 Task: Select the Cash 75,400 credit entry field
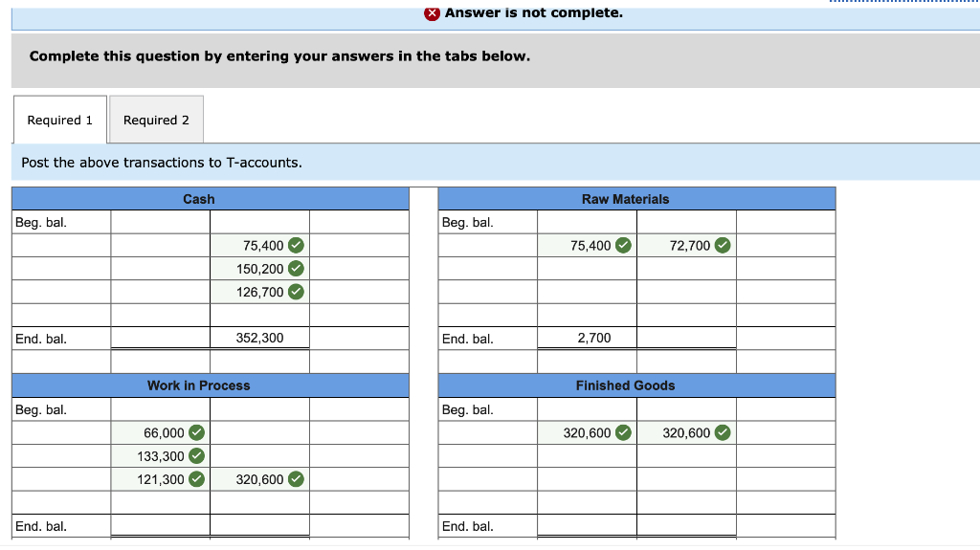point(260,246)
